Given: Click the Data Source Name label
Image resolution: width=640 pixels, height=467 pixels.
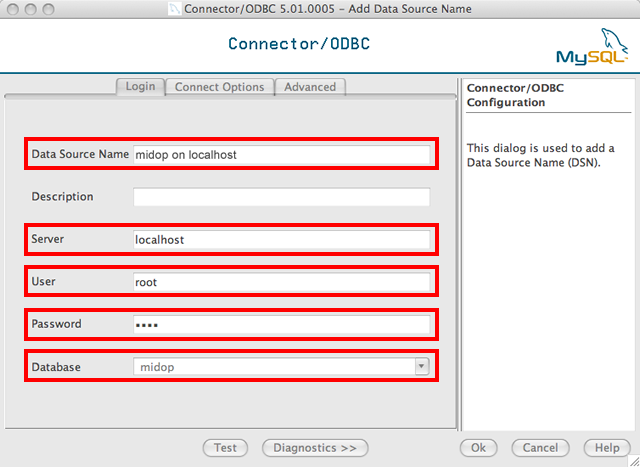Looking at the screenshot, I should [80, 154].
